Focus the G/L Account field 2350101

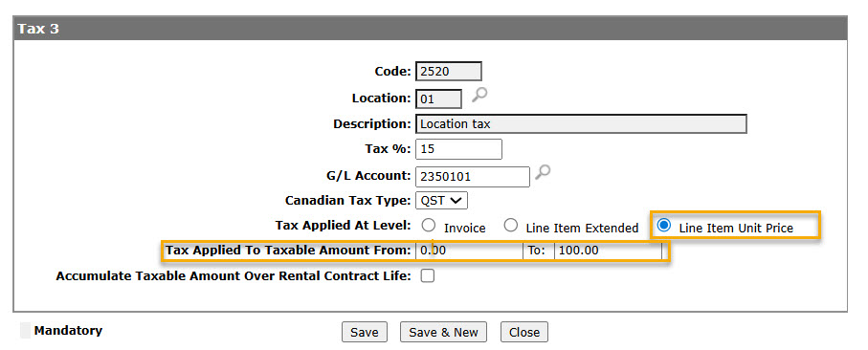473,176
